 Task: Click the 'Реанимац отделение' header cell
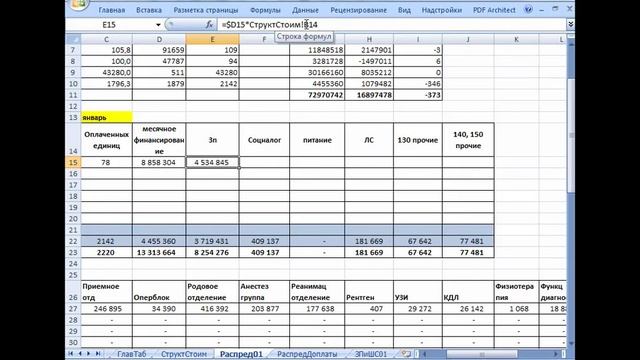tap(317, 292)
